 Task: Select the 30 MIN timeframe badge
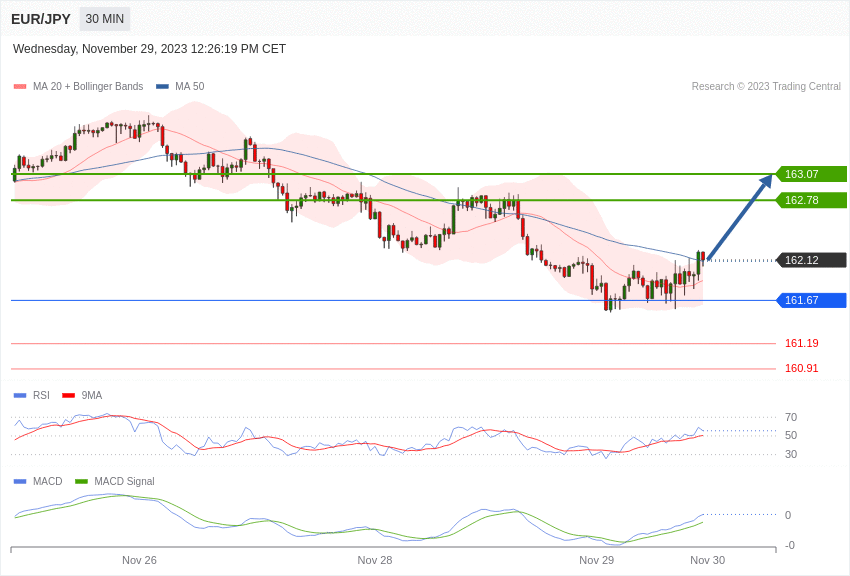(x=105, y=19)
